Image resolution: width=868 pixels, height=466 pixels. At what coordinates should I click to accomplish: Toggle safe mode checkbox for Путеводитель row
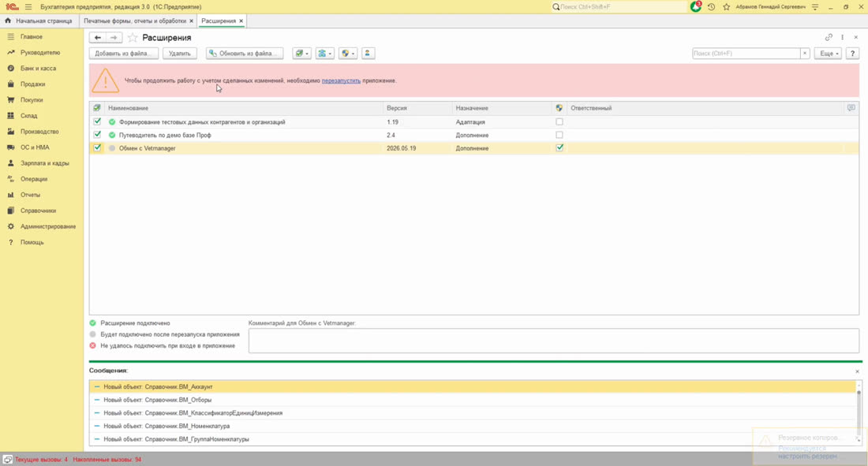tap(559, 135)
